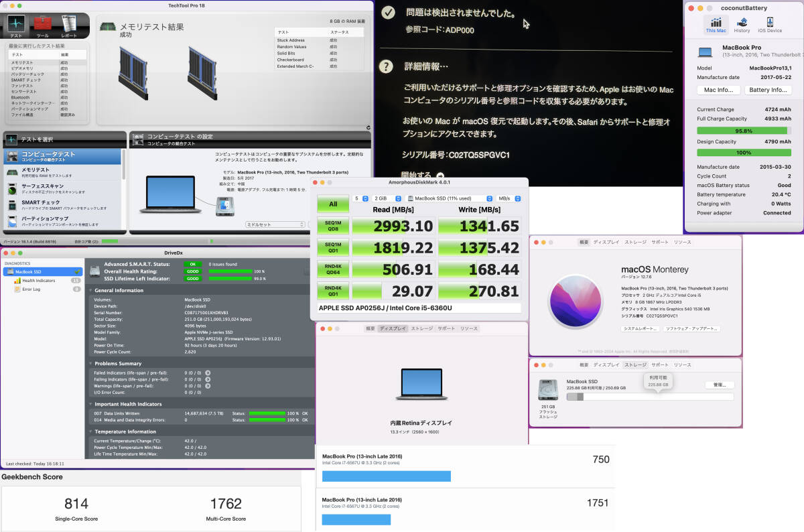Choose サーフェススキャン in the TechTool test list
Screen dimensions: 804x532
click(63, 188)
